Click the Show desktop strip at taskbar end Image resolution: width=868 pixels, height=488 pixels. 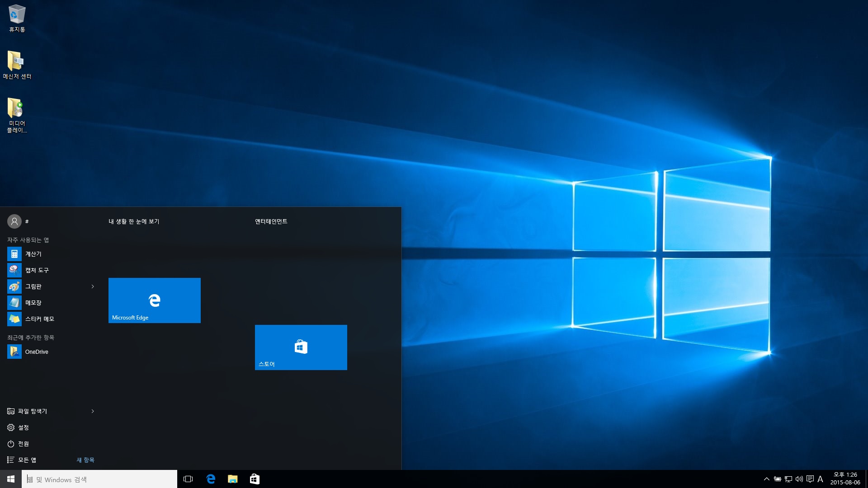coord(866,479)
